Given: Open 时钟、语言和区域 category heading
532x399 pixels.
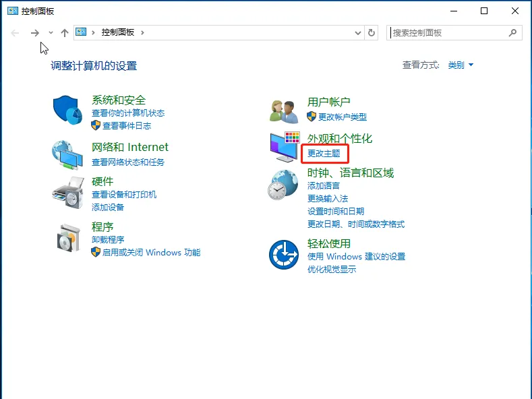Looking at the screenshot, I should 351,173.
